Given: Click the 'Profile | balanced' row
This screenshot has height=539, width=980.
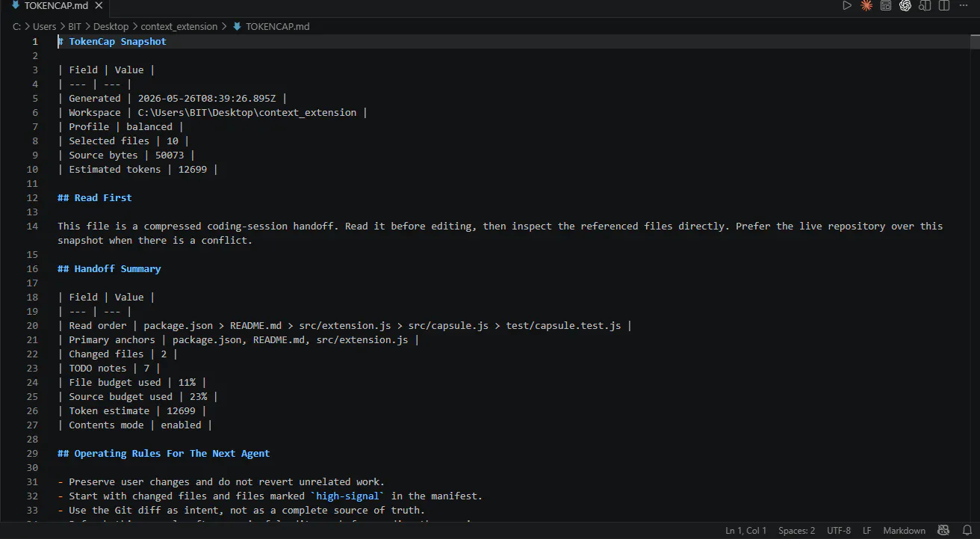Looking at the screenshot, I should [x=121, y=127].
